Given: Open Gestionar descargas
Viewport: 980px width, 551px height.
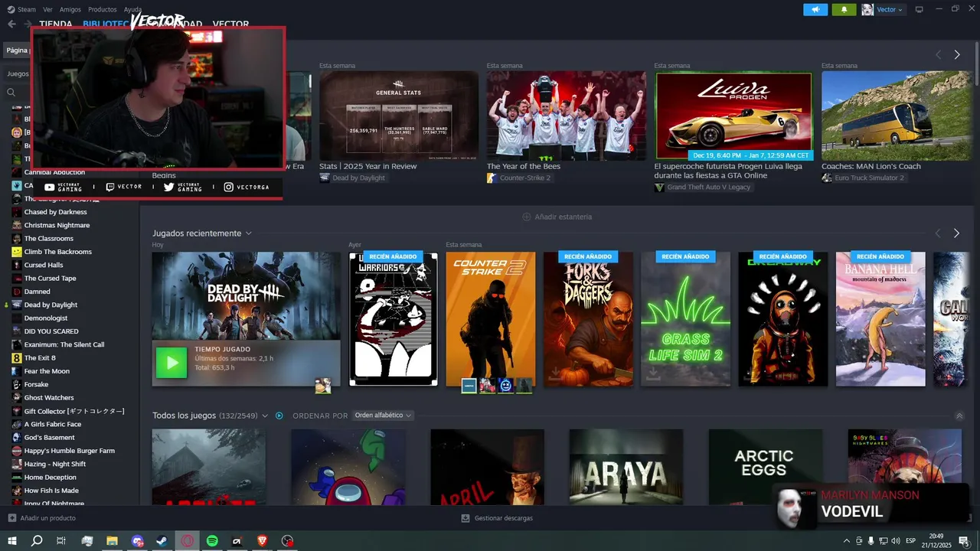Looking at the screenshot, I should tap(497, 518).
